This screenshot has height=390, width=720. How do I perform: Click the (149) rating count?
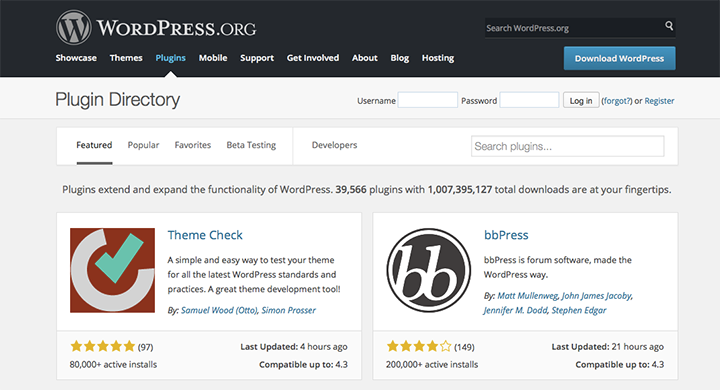(464, 347)
